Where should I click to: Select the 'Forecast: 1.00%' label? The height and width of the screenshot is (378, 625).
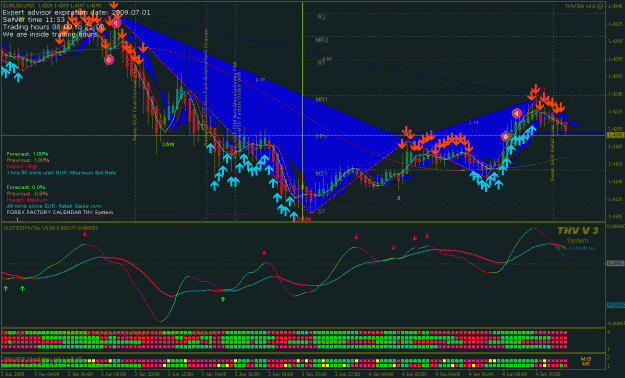point(28,154)
